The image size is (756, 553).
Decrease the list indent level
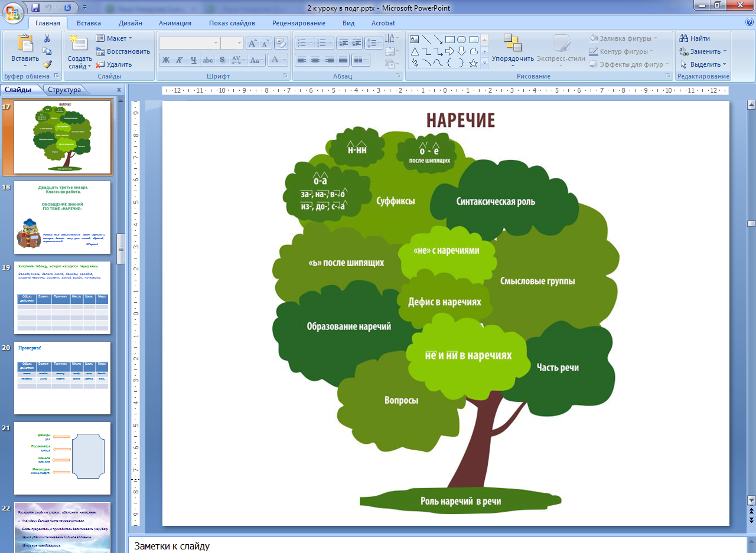click(x=343, y=43)
